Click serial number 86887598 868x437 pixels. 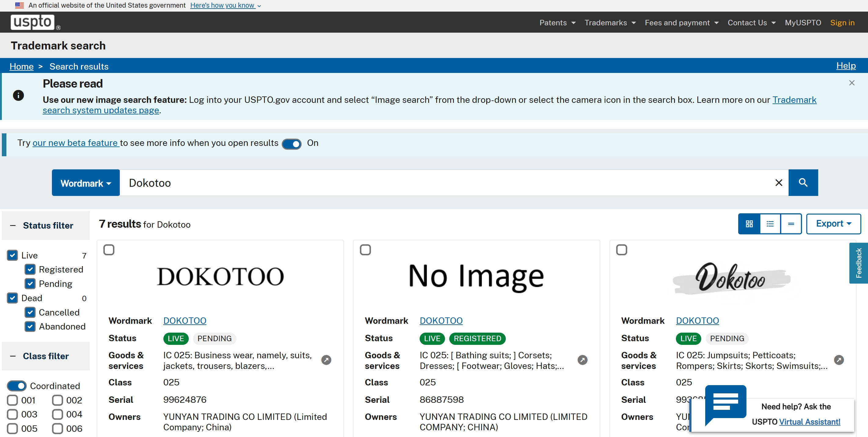(441, 400)
